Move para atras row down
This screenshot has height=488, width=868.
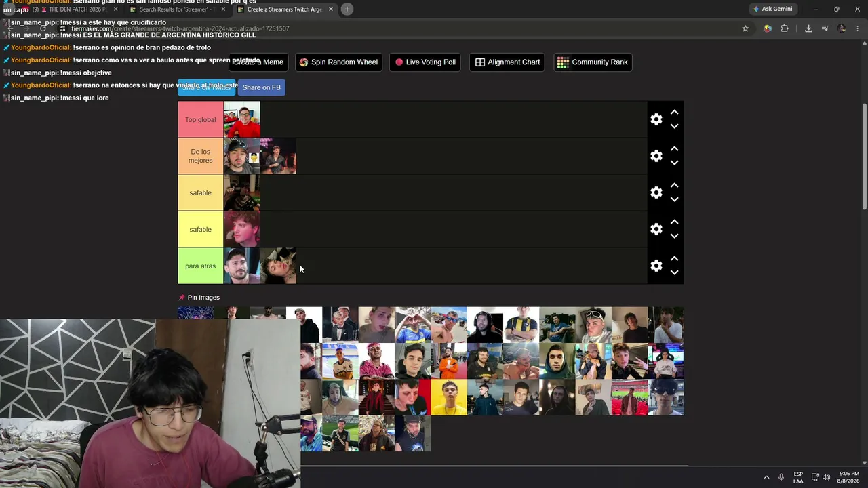click(674, 272)
